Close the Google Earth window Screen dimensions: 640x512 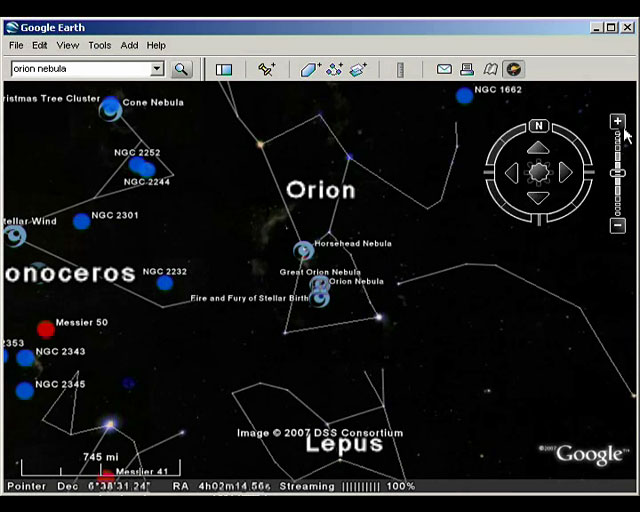tap(627, 28)
